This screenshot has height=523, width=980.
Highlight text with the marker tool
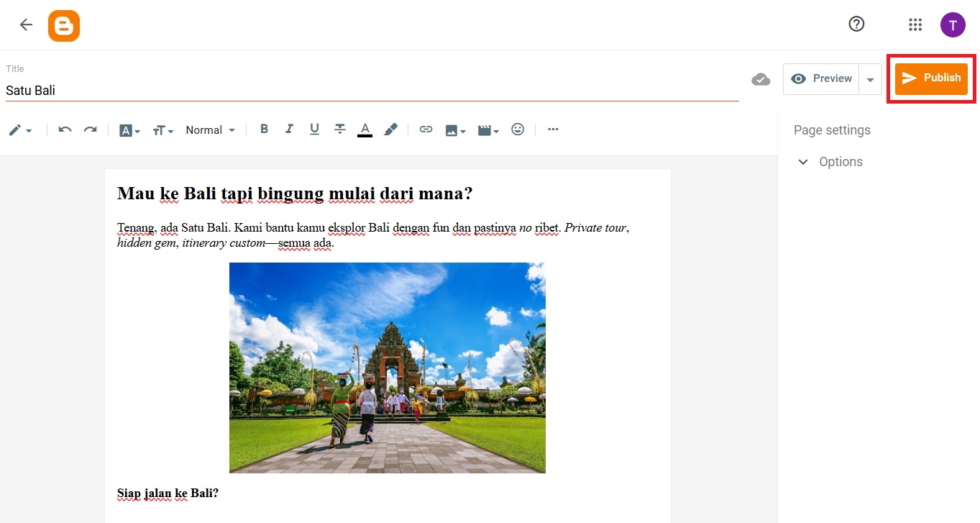390,129
